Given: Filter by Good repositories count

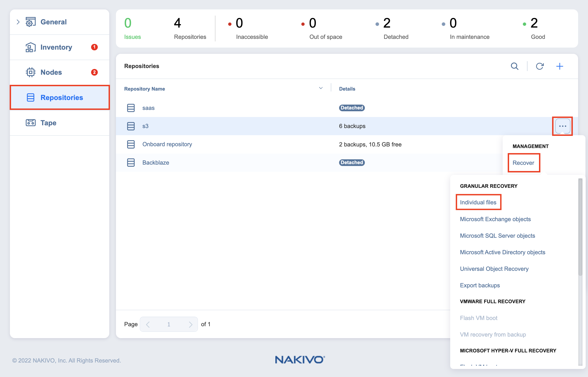Looking at the screenshot, I should (534, 29).
